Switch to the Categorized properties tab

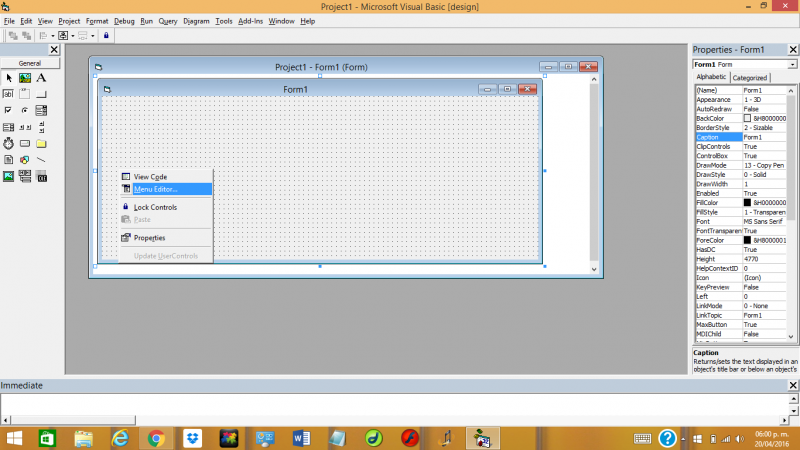pos(749,78)
